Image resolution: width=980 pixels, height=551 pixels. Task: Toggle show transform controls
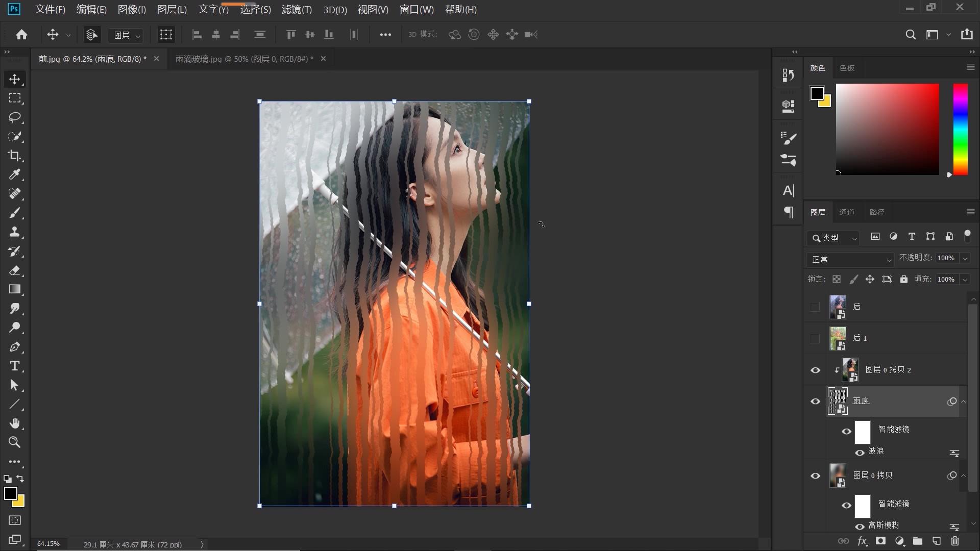click(x=166, y=35)
